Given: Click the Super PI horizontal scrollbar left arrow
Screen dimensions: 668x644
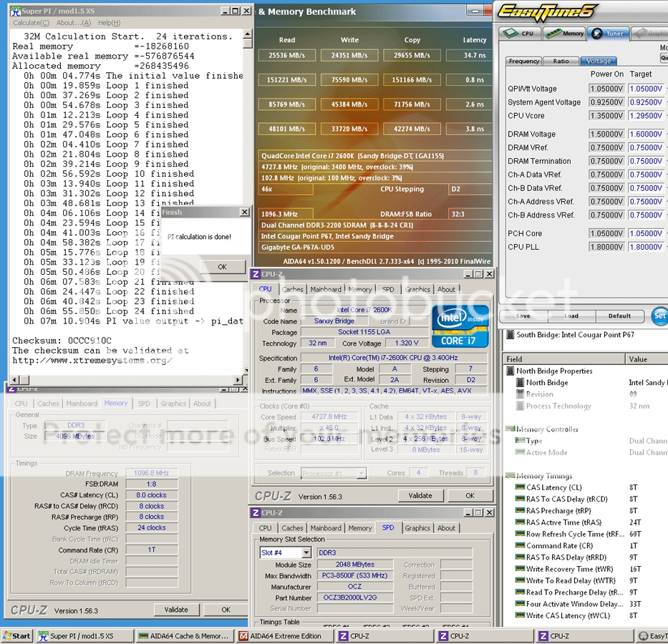Looking at the screenshot, I should (x=15, y=380).
